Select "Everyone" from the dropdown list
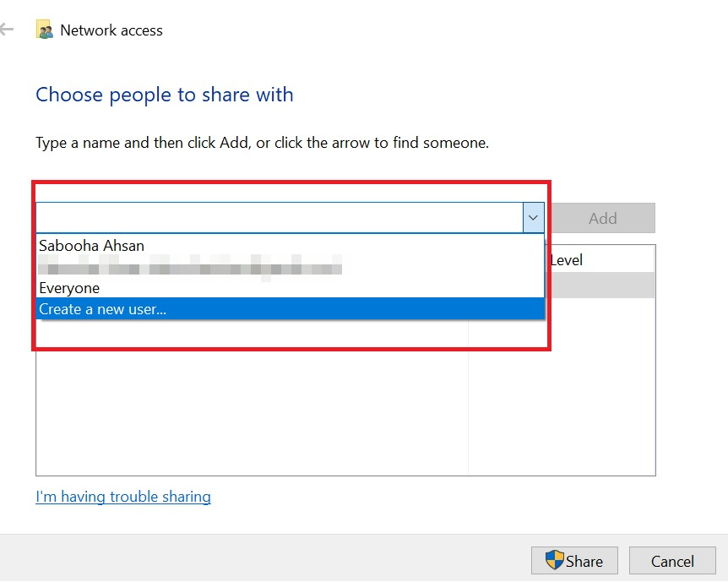Image resolution: width=728 pixels, height=582 pixels. tap(68, 288)
